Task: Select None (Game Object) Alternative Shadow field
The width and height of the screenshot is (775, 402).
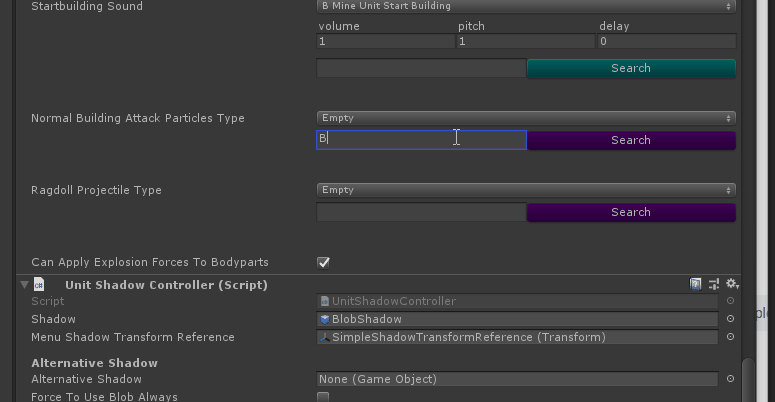Action: [x=517, y=379]
